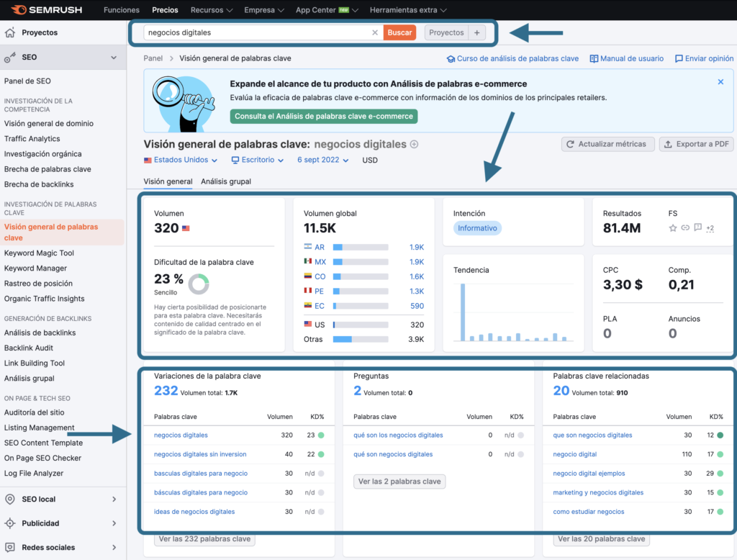
Task: Open Publicidad via the megaphone icon
Action: click(10, 522)
